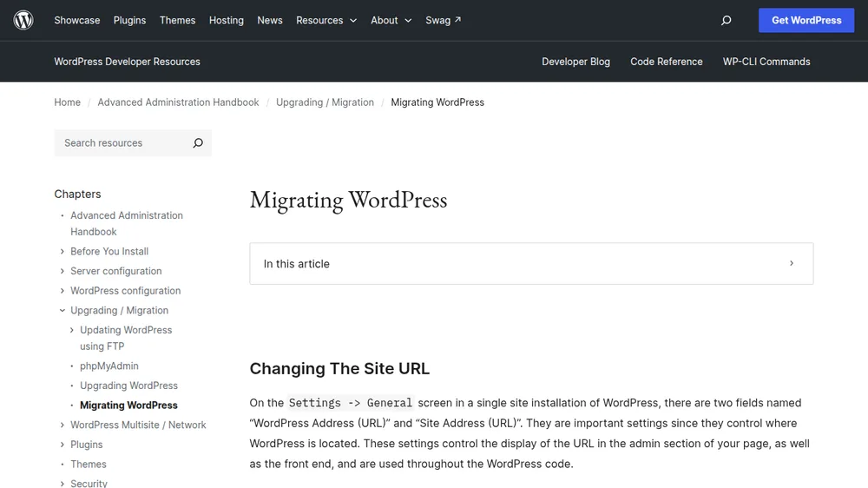Open Plugins chapter link in sidebar
Screen dimensions: 868x488
click(86, 445)
